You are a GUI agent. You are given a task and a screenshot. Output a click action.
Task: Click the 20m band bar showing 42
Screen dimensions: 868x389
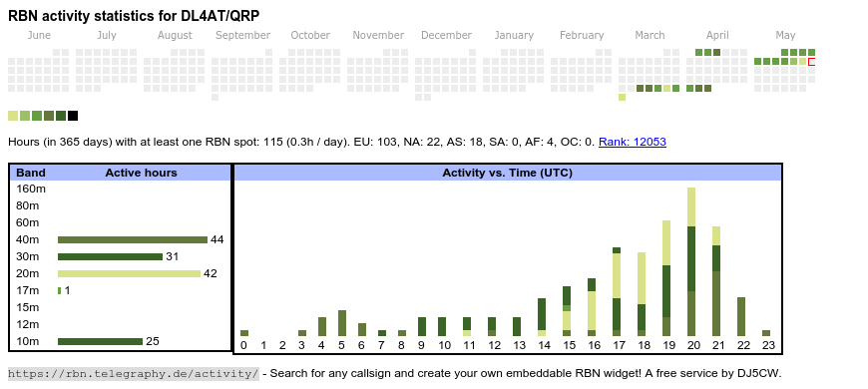click(129, 273)
